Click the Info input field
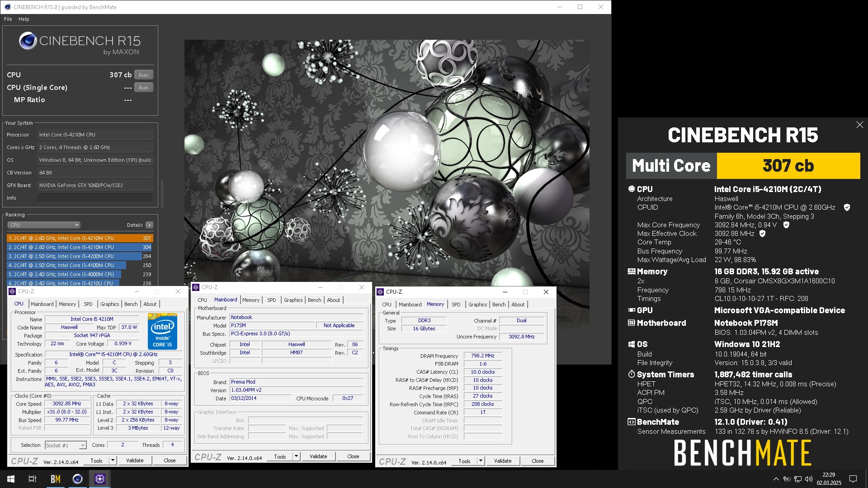The image size is (868, 488). (x=95, y=198)
